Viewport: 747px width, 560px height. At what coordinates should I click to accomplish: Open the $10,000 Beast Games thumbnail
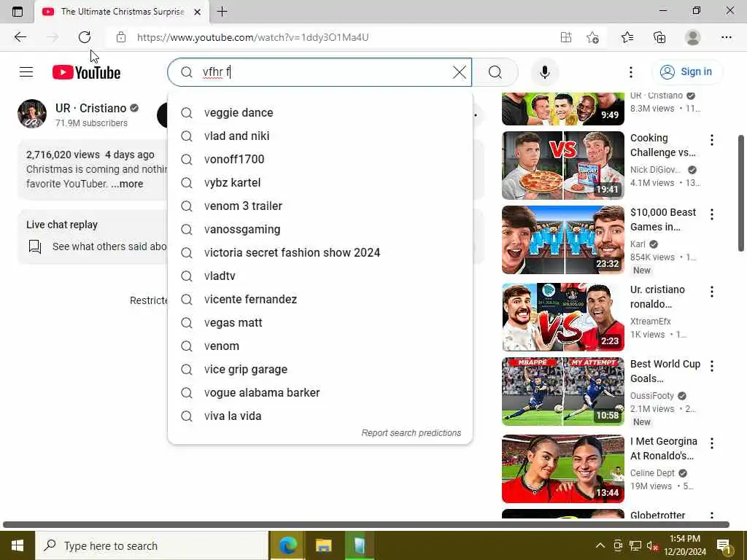tap(562, 239)
